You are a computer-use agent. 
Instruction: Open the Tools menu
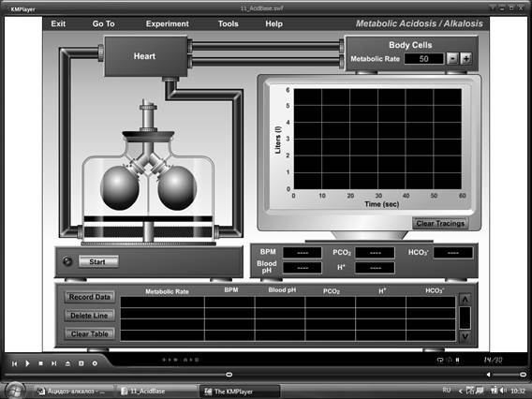(x=228, y=23)
